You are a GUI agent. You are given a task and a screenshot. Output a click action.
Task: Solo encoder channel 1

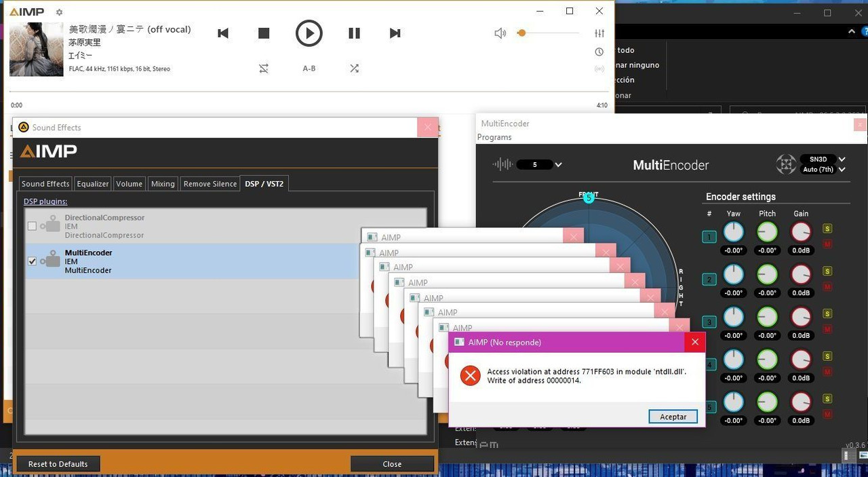point(827,229)
